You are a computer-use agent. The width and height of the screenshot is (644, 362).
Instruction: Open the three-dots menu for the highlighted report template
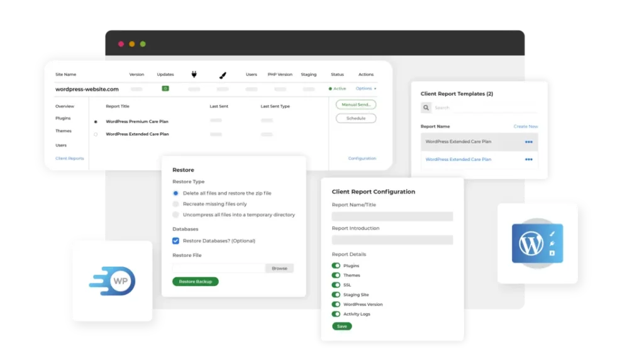529,142
